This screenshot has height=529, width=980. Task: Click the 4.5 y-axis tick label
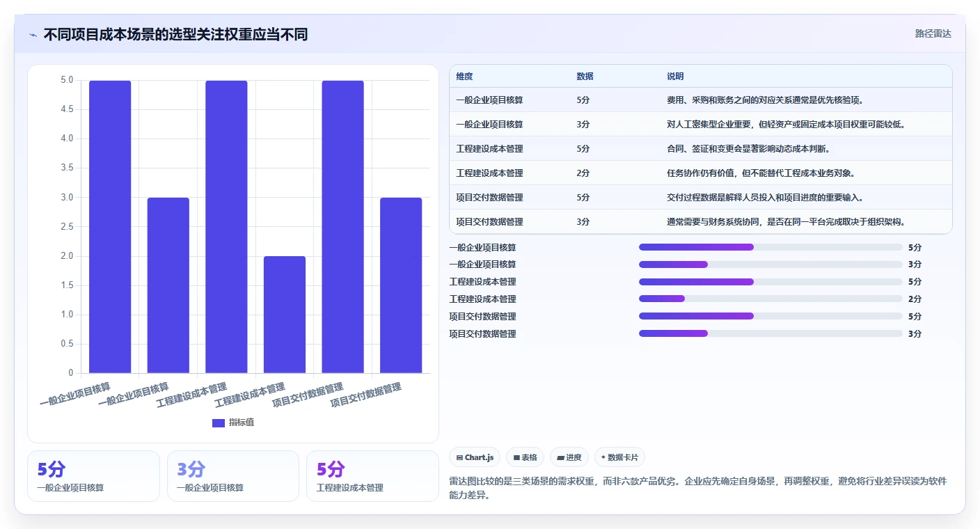click(x=67, y=109)
